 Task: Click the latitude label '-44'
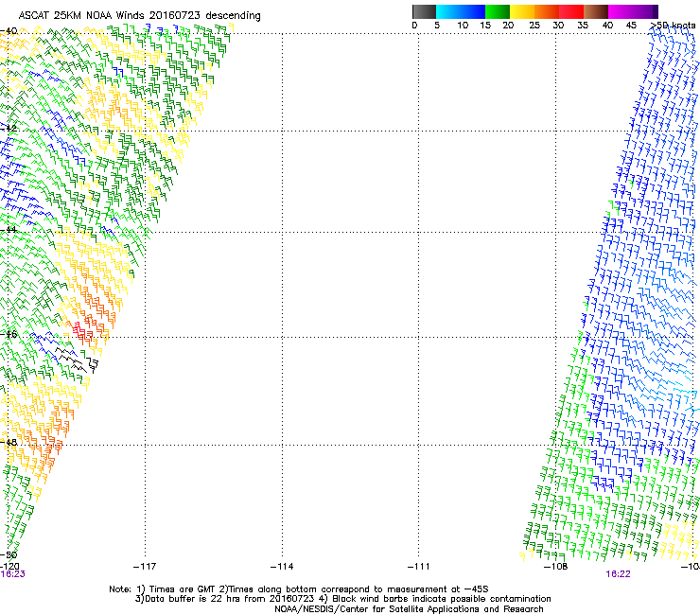pyautogui.click(x=9, y=230)
